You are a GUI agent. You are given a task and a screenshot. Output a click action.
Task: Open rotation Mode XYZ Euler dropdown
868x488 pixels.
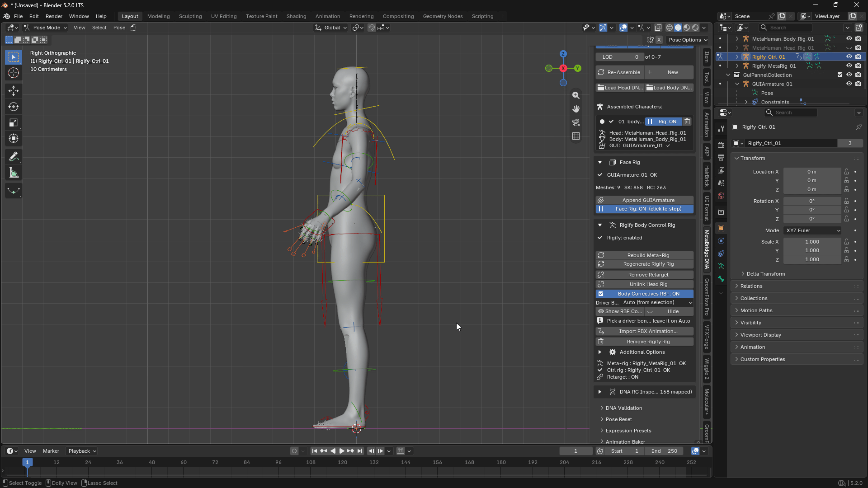tap(813, 230)
